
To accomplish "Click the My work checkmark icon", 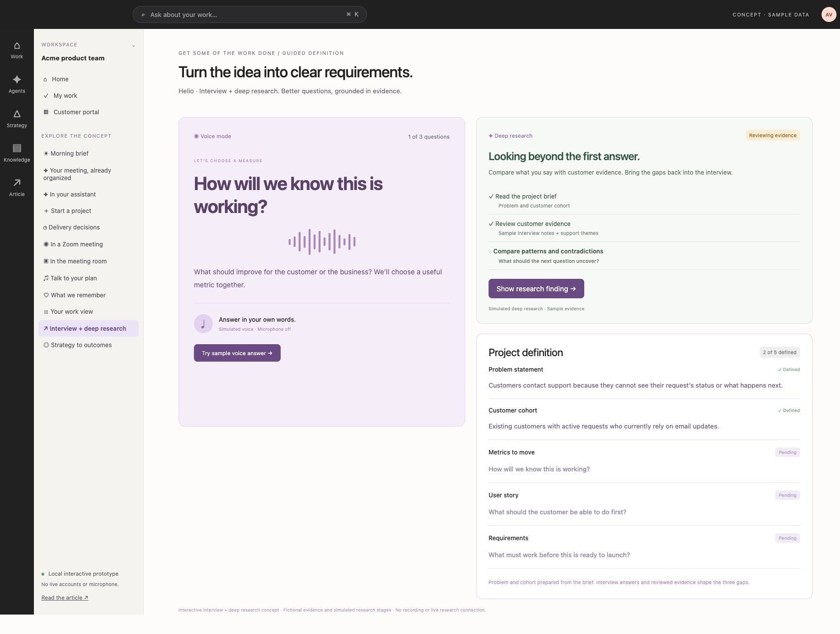I will pyautogui.click(x=46, y=96).
